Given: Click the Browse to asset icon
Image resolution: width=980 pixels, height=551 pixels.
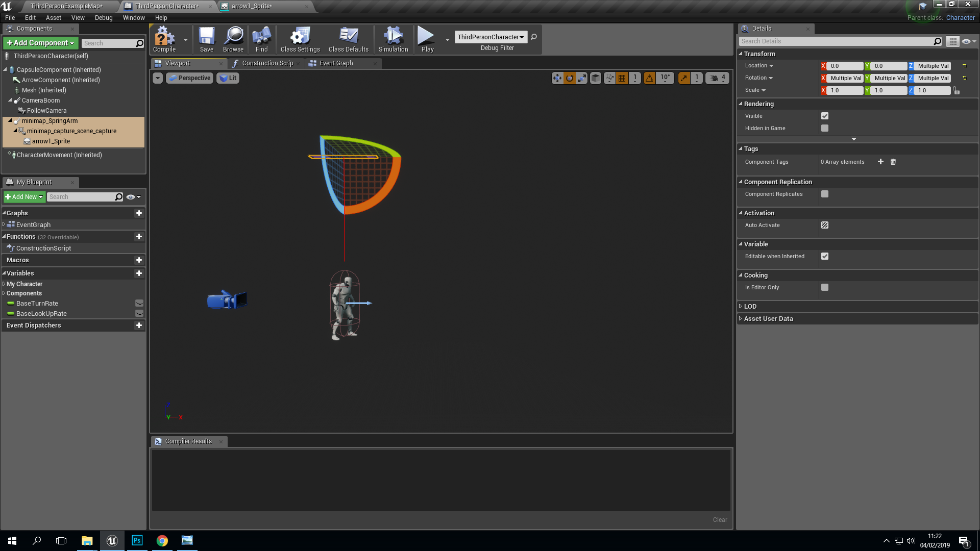Looking at the screenshot, I should 233,39.
